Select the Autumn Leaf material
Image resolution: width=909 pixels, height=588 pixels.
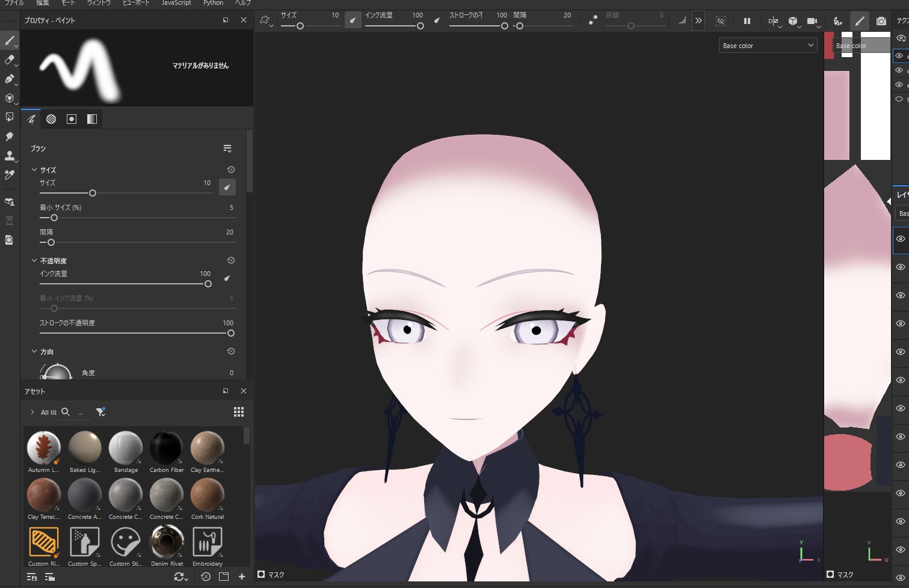[x=44, y=452]
